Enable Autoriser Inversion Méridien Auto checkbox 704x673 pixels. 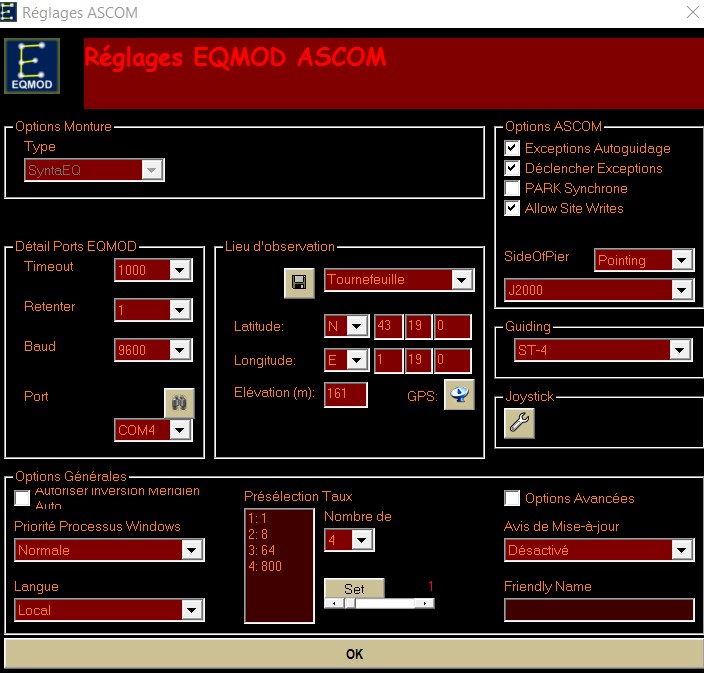[22, 498]
